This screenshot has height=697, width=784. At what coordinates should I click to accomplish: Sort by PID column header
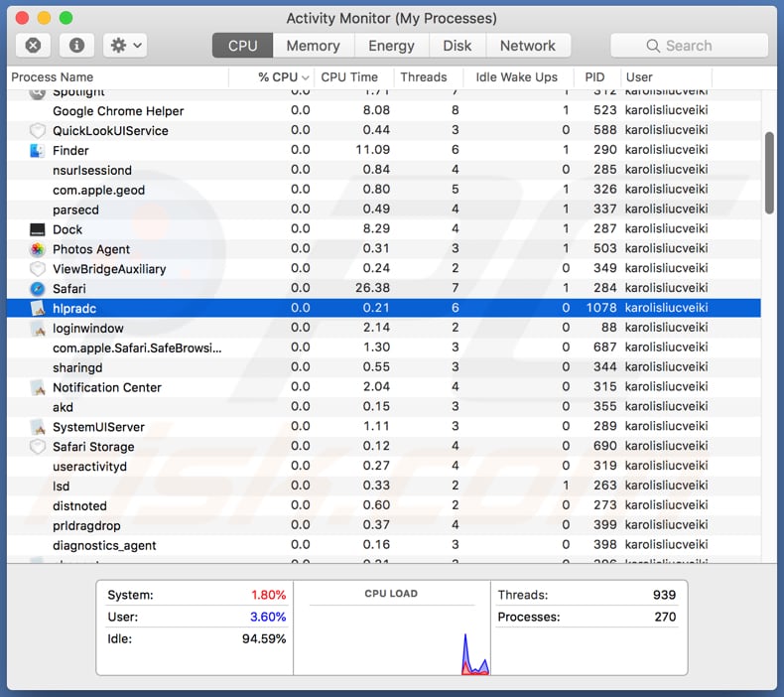click(597, 77)
